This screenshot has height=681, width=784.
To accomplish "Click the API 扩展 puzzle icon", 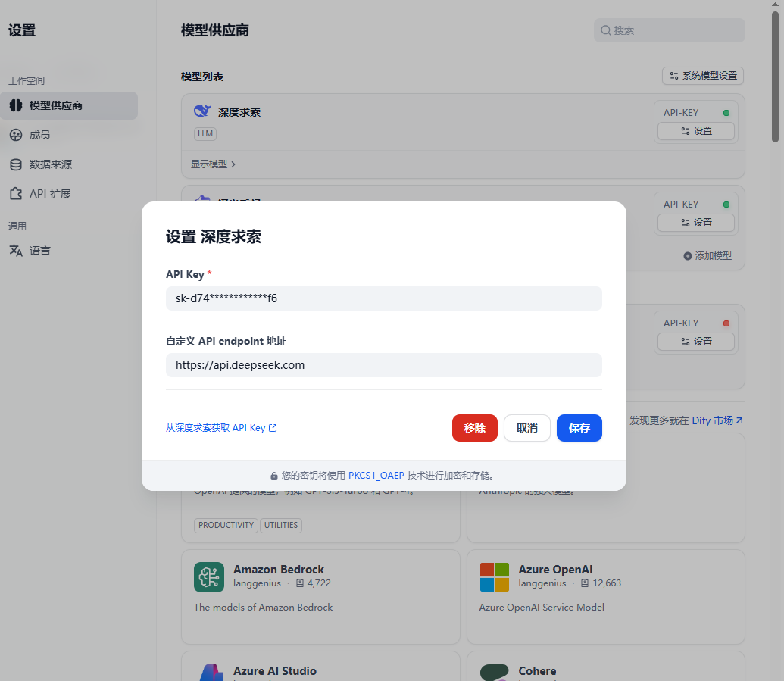I will click(16, 193).
